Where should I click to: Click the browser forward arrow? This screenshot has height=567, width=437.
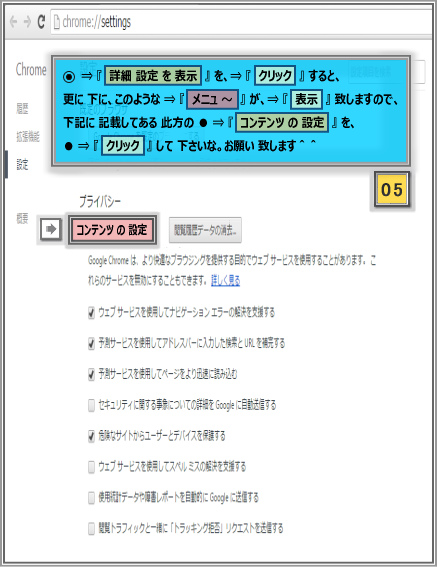click(x=27, y=22)
